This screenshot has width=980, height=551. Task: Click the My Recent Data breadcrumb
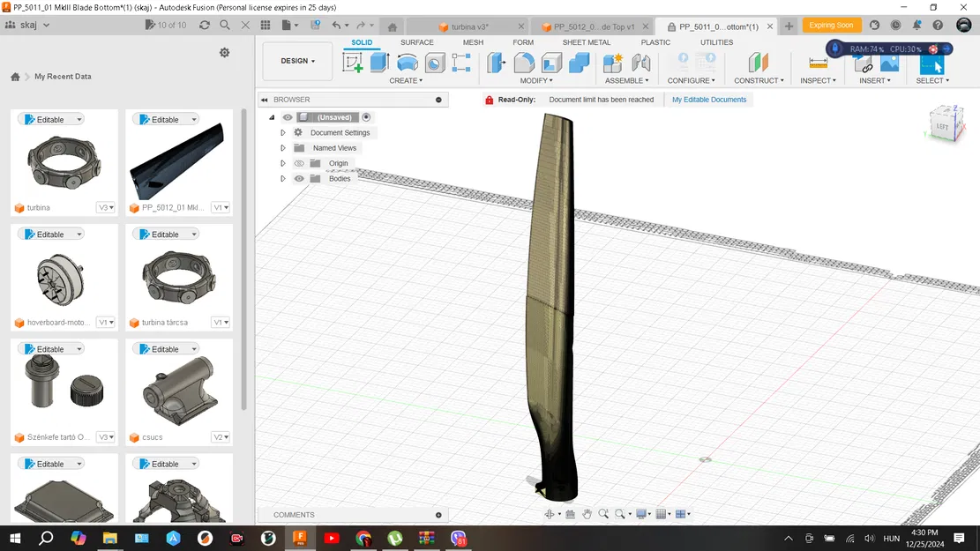tap(63, 76)
